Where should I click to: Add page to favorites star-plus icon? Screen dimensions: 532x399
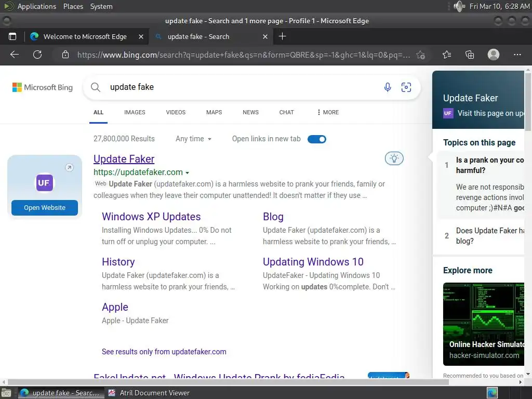click(x=421, y=55)
